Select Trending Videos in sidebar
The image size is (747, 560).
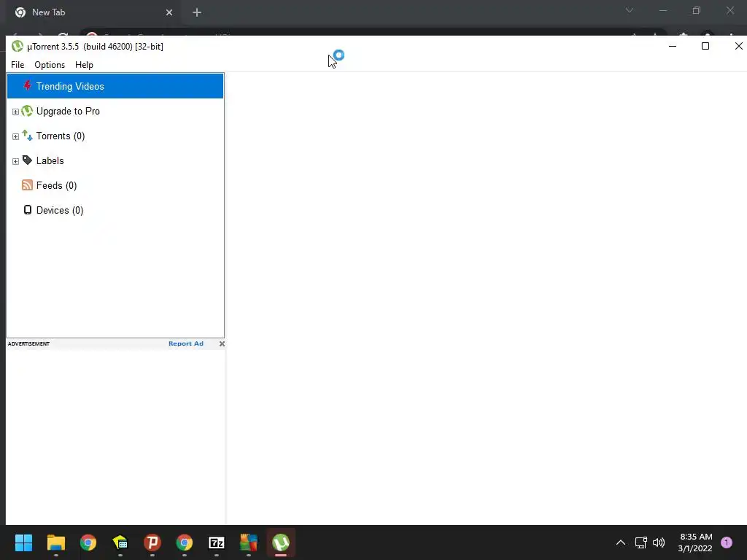click(x=115, y=86)
